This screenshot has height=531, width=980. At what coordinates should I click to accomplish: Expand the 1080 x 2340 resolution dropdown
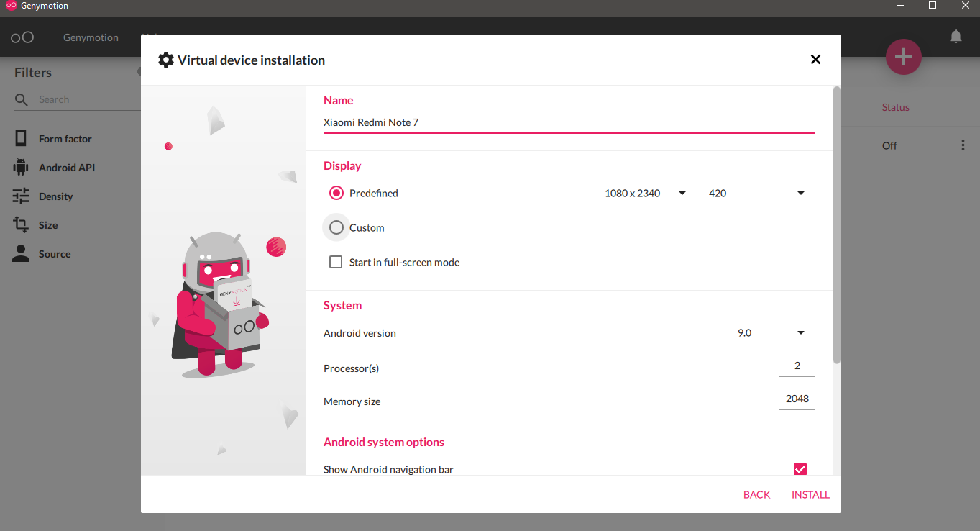tap(645, 193)
